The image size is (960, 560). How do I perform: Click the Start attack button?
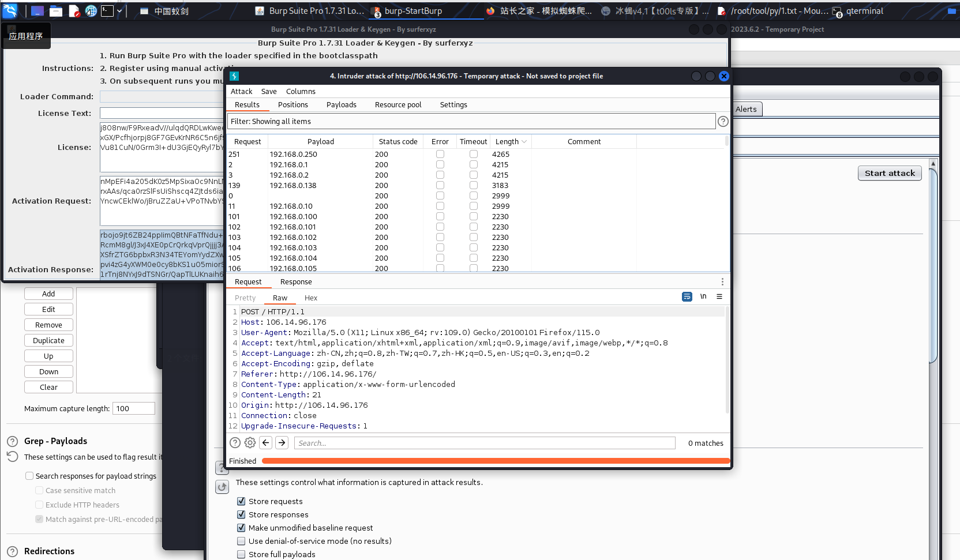click(890, 173)
